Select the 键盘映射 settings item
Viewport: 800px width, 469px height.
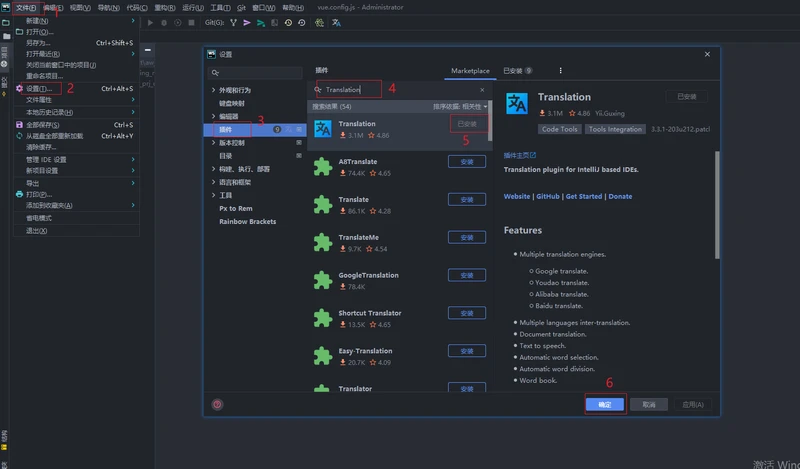[232, 103]
